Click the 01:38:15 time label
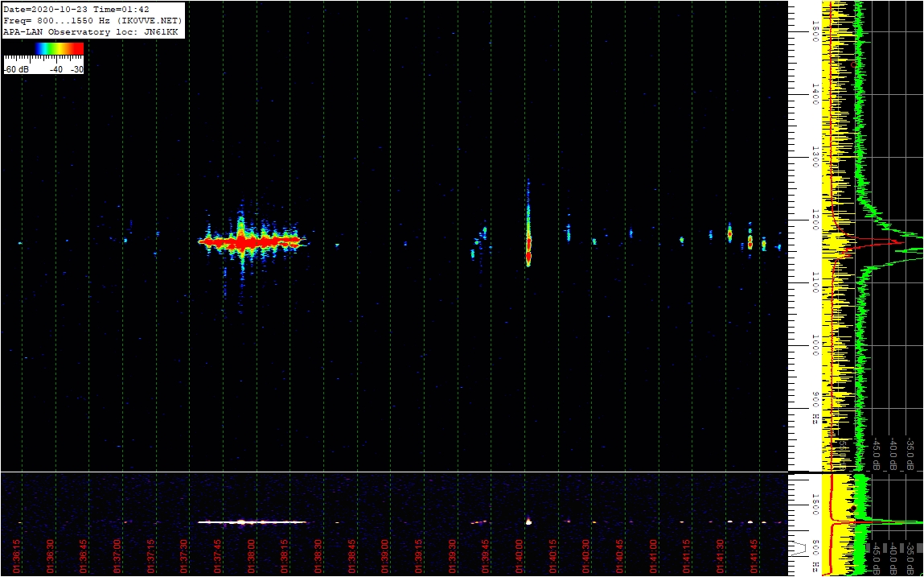The height and width of the screenshot is (577, 924). tap(284, 556)
